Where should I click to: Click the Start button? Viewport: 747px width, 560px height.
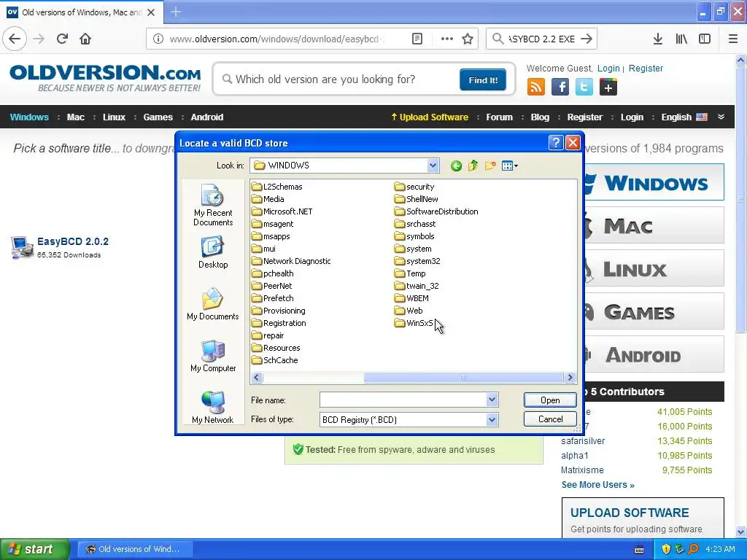click(x=34, y=549)
